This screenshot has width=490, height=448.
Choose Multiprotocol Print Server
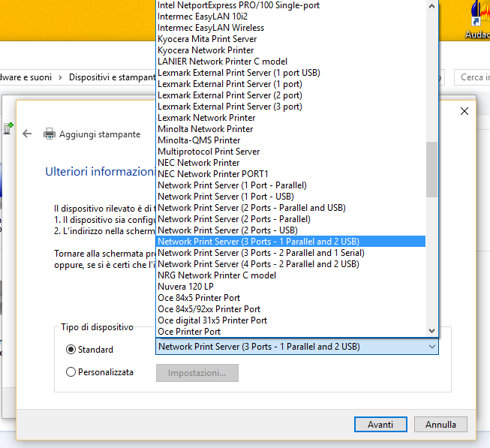point(290,152)
